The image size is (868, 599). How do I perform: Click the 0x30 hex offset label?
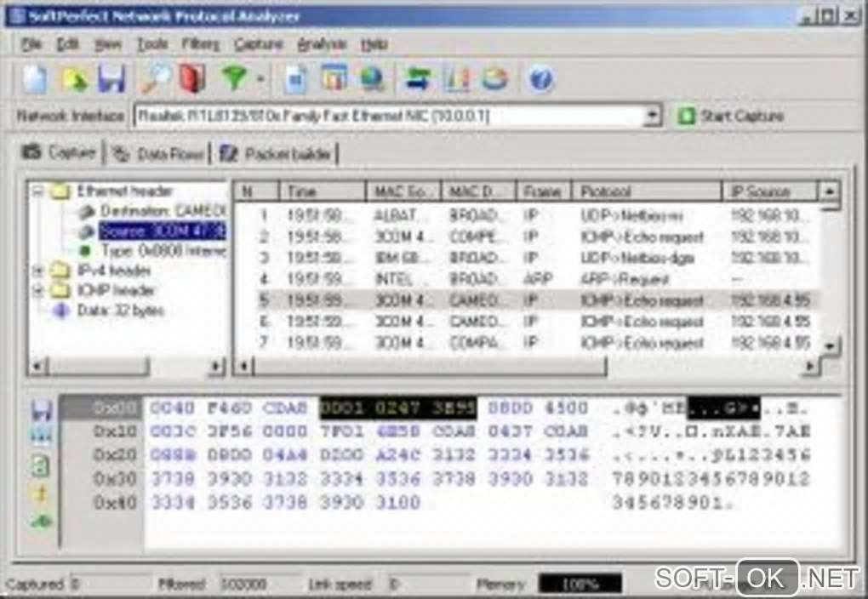[x=115, y=478]
